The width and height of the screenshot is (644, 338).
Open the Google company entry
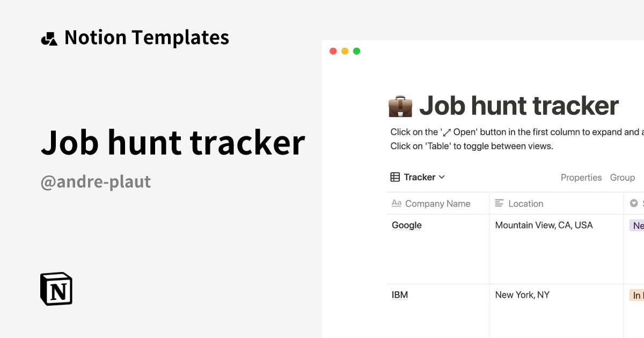pos(406,225)
